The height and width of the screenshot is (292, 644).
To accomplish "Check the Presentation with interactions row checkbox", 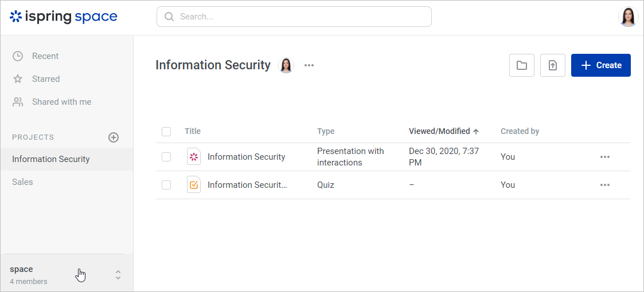I will (166, 157).
